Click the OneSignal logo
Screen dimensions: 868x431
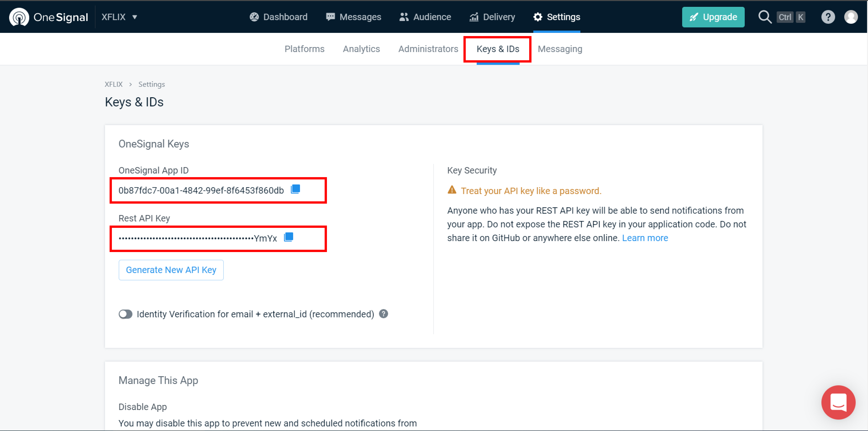tap(48, 17)
